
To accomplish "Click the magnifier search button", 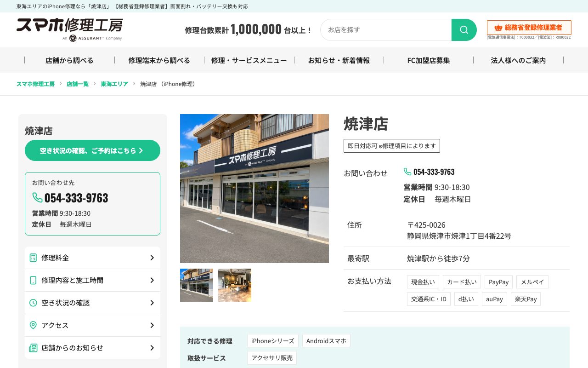I will click(x=464, y=30).
